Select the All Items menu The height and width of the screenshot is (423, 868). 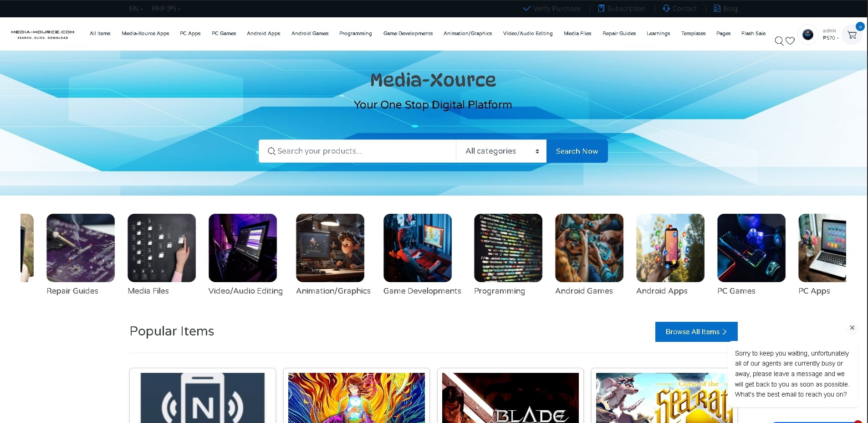click(100, 33)
